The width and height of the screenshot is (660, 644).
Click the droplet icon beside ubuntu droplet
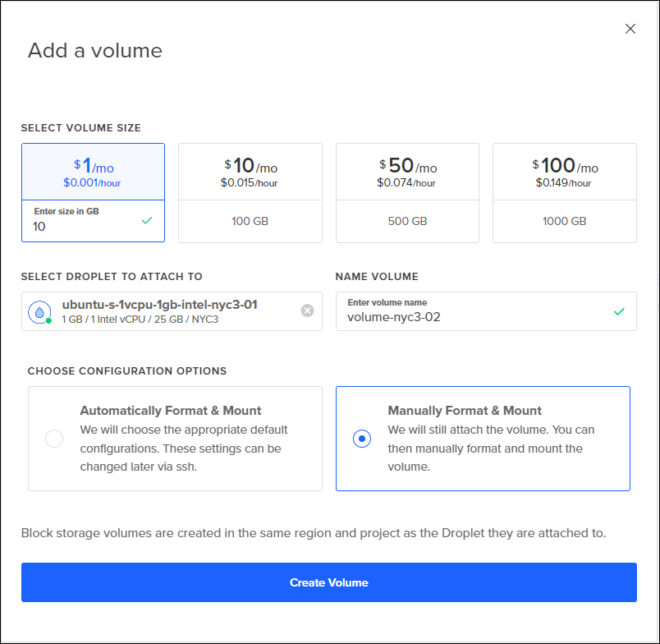[x=39, y=312]
